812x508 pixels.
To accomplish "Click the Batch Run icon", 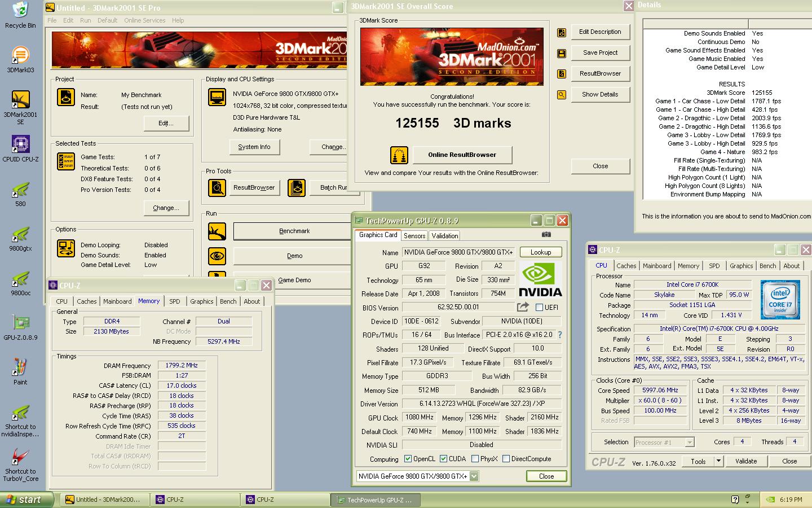I will [297, 187].
